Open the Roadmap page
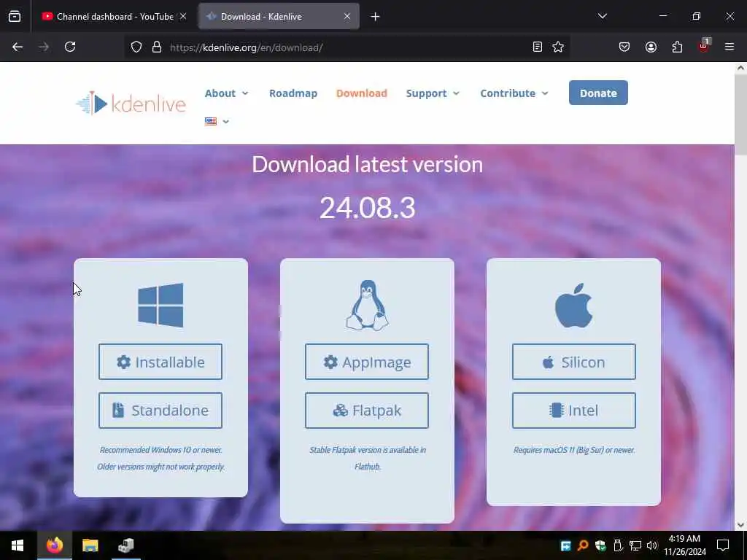The image size is (747, 560). [293, 93]
